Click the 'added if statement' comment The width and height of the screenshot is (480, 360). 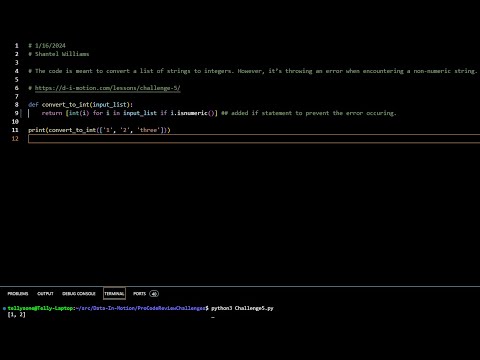309,113
